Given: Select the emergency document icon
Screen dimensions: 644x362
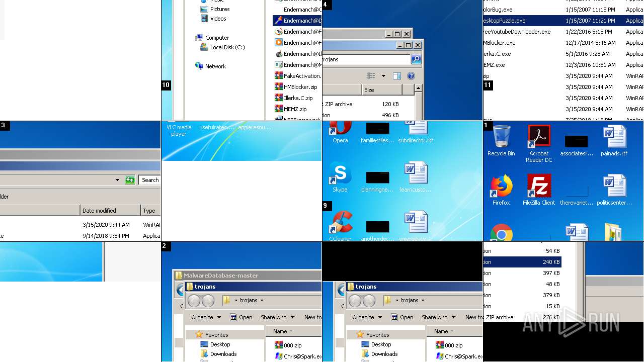Looking at the screenshot, I should pyautogui.click(x=416, y=226).
